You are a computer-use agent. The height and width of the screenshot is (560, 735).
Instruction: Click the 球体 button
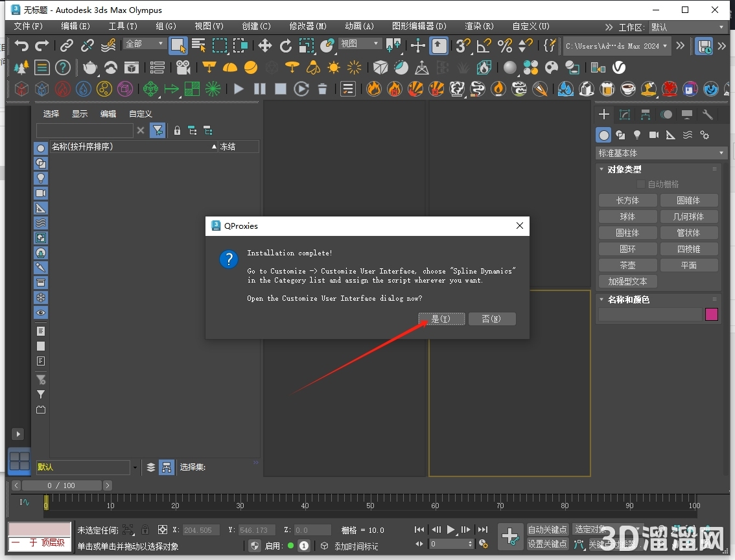(x=627, y=216)
